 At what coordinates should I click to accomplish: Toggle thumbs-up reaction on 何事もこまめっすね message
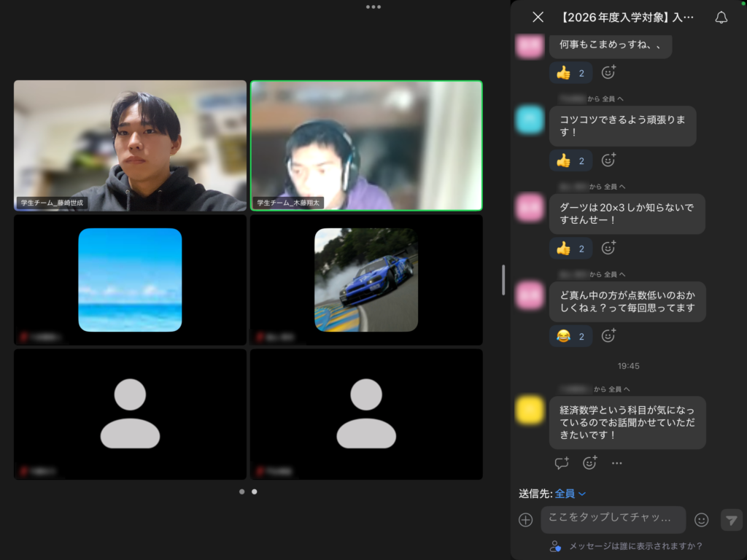coord(570,73)
